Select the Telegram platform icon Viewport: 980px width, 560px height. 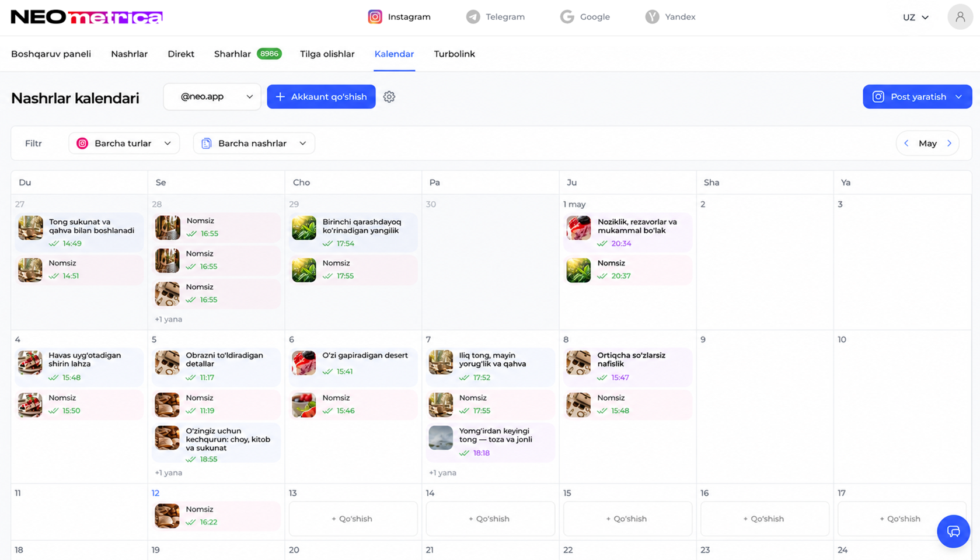pyautogui.click(x=473, y=17)
